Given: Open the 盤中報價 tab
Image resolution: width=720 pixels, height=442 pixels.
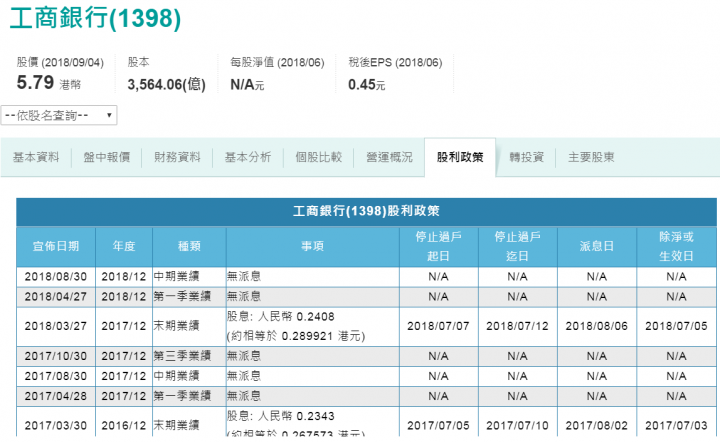Looking at the screenshot, I should pyautogui.click(x=107, y=157).
